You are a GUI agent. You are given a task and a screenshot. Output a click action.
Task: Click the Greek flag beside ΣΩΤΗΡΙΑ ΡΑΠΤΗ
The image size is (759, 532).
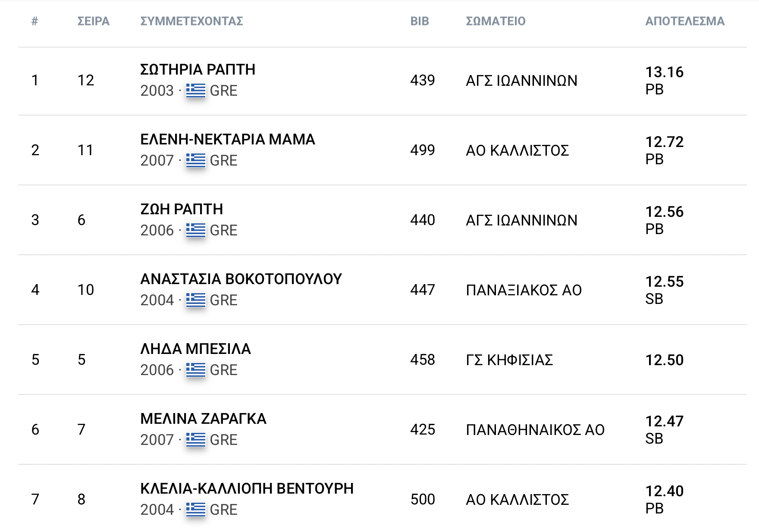click(196, 91)
